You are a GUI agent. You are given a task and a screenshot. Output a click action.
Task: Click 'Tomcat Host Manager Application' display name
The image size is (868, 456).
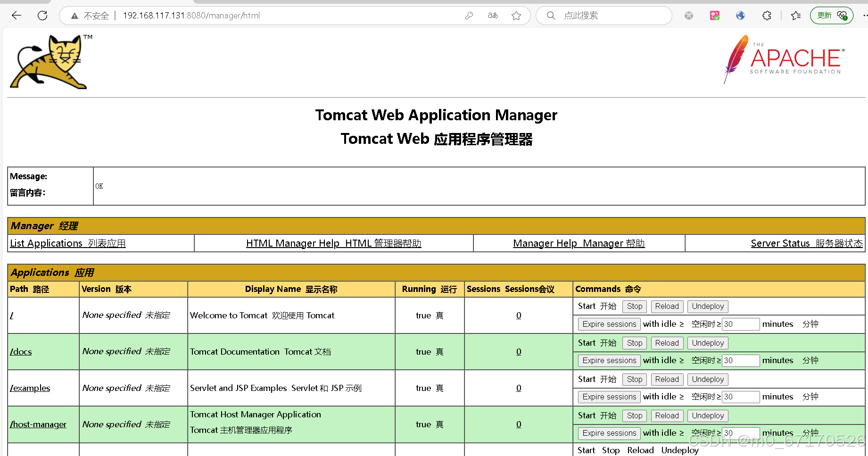[x=256, y=415]
